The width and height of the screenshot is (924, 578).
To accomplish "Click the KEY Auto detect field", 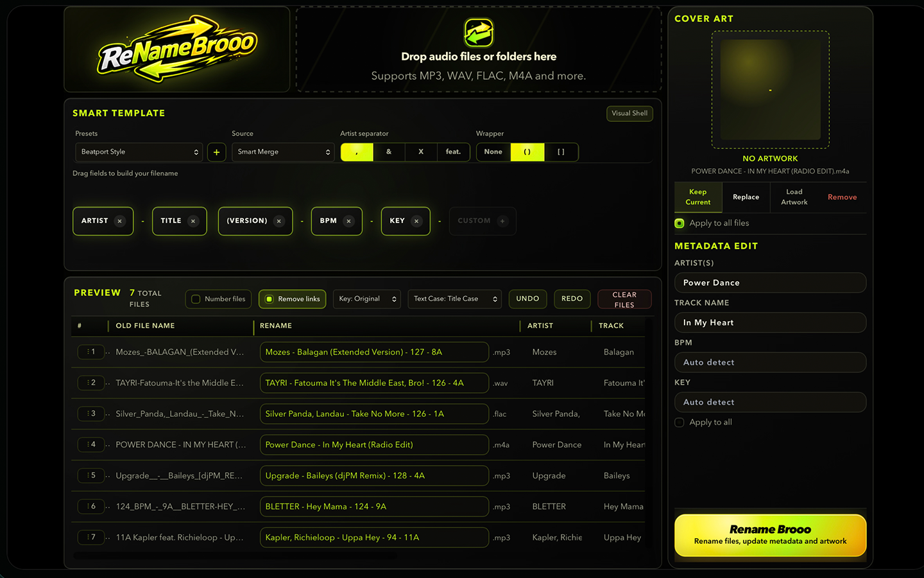I will pos(770,402).
